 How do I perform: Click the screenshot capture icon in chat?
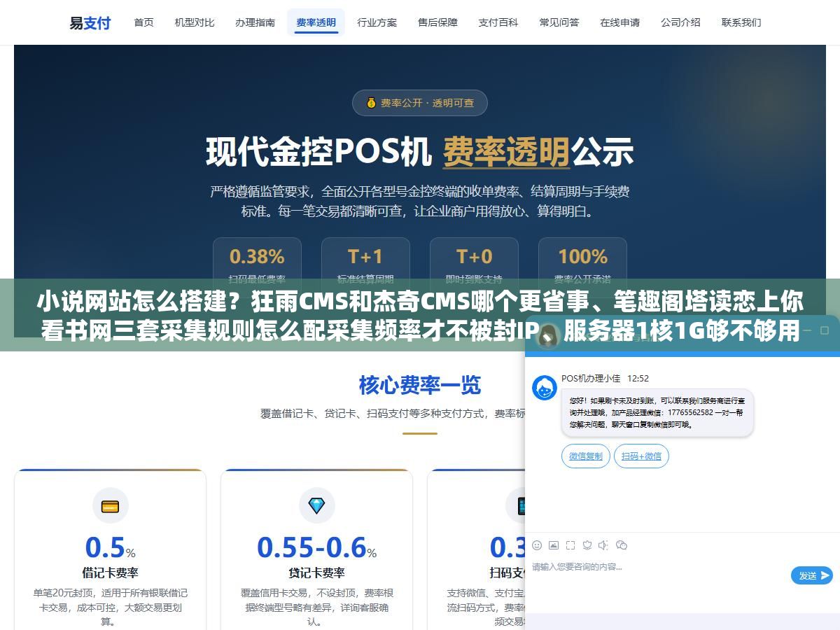(570, 545)
